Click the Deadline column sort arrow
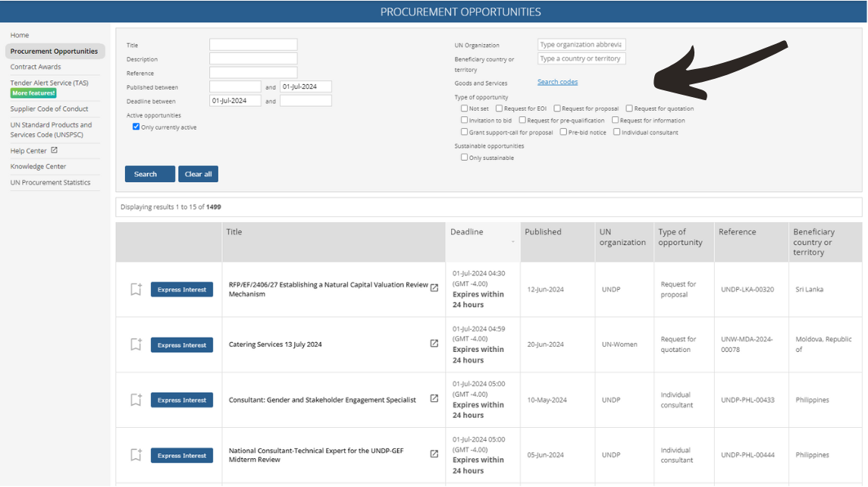868x487 pixels. click(512, 242)
